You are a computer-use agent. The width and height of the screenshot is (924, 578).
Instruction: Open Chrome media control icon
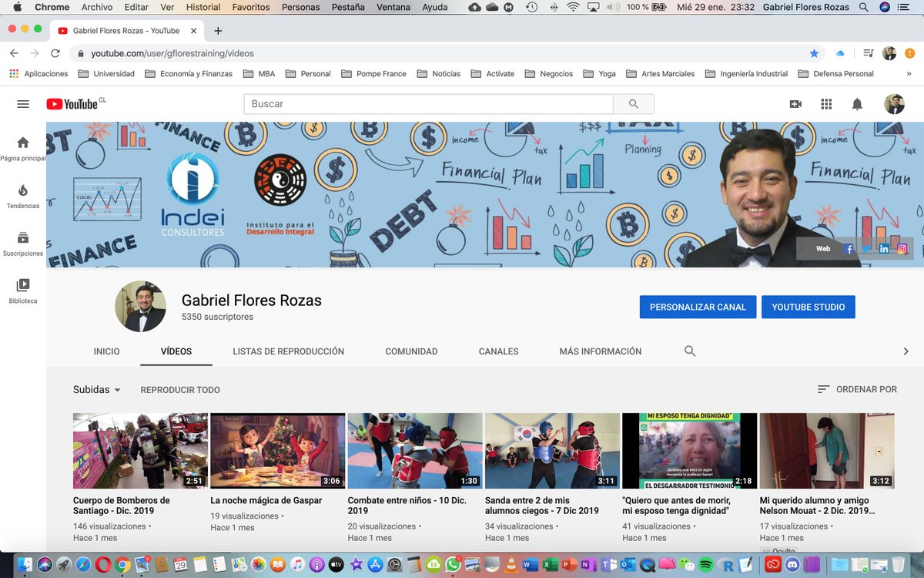pos(869,53)
